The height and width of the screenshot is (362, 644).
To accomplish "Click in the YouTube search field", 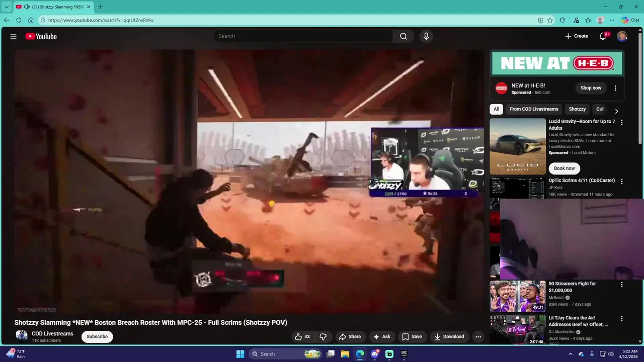I will [303, 36].
